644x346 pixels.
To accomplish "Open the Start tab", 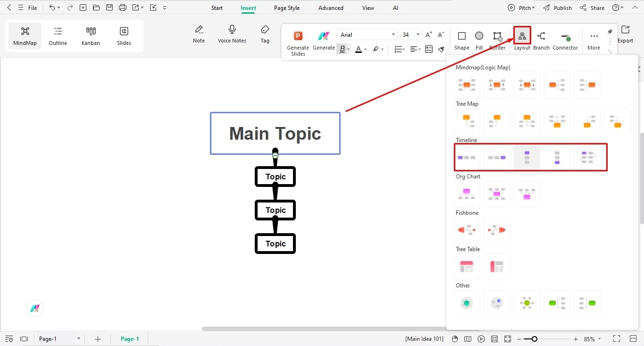I will pyautogui.click(x=217, y=8).
